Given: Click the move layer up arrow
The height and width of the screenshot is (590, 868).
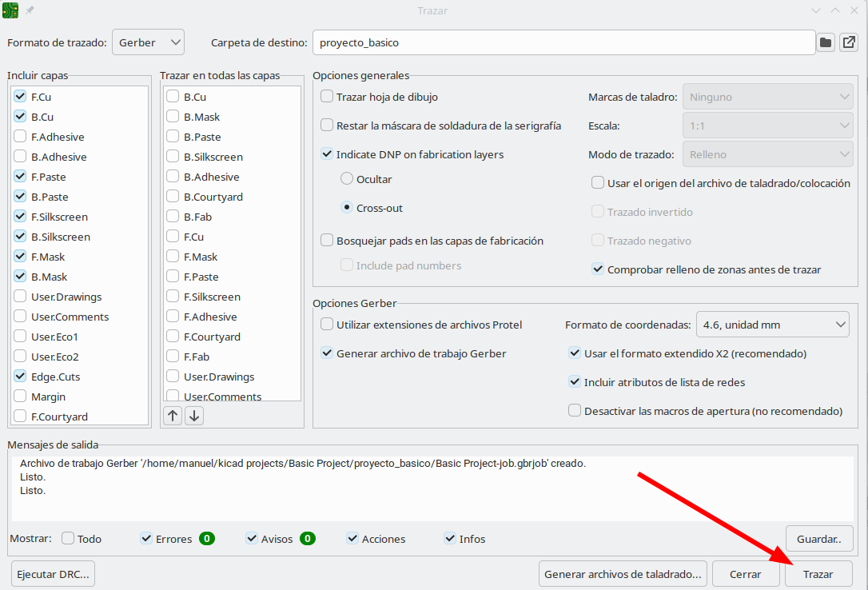Looking at the screenshot, I should point(173,416).
